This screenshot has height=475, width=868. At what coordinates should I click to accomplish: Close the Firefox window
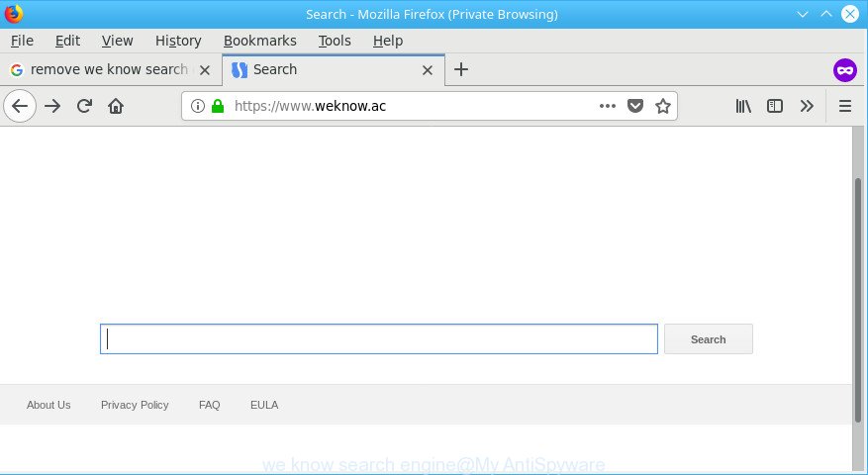tap(850, 14)
